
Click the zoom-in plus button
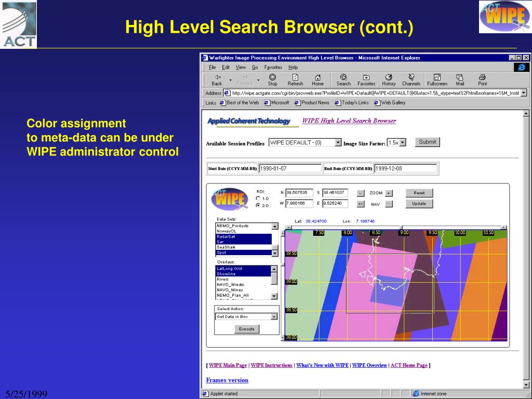coord(389,193)
